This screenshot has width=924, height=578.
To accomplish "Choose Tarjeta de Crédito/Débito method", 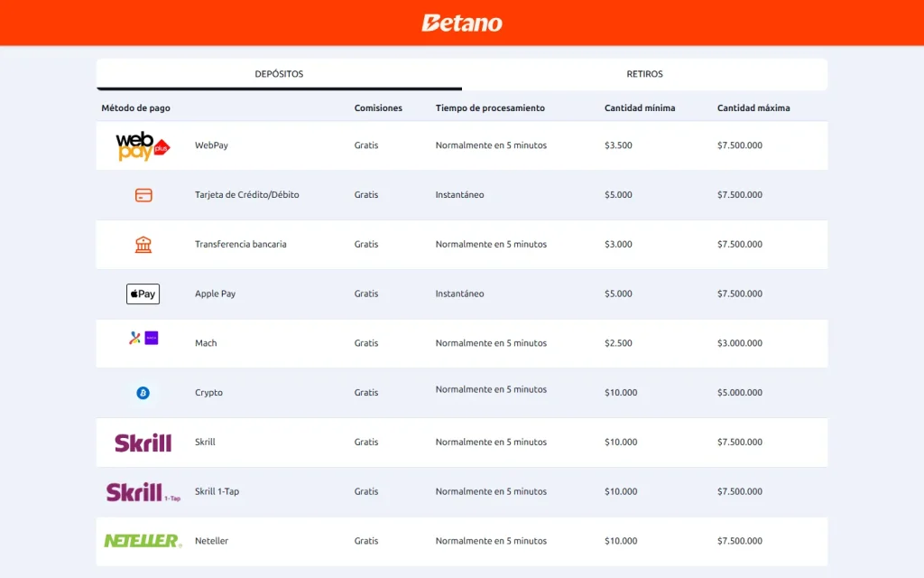I will [x=247, y=195].
